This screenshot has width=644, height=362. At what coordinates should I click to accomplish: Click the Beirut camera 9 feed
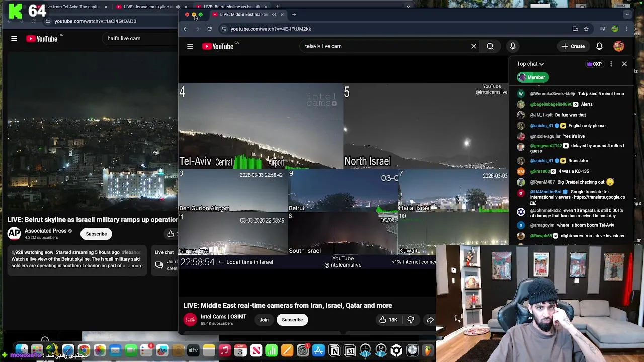pos(344,191)
